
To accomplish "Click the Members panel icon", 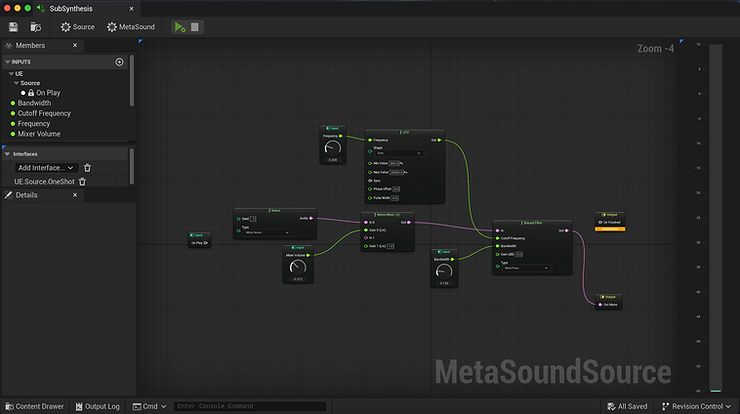I will pyautogui.click(x=8, y=45).
